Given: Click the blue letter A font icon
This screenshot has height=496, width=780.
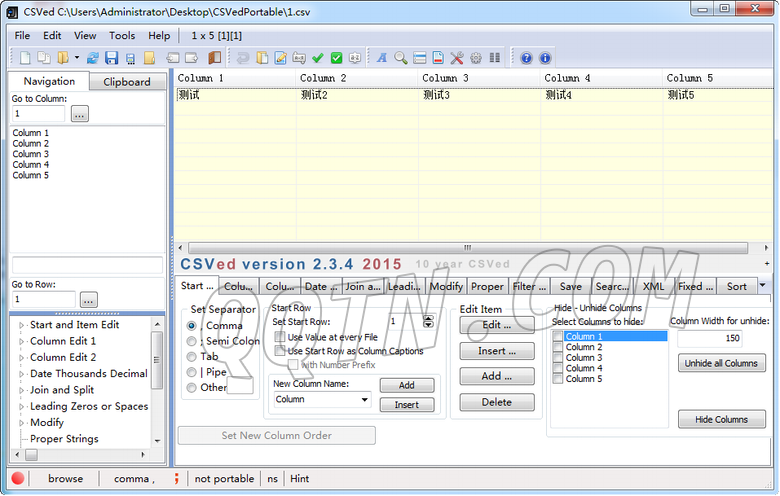Looking at the screenshot, I should tap(382, 58).
